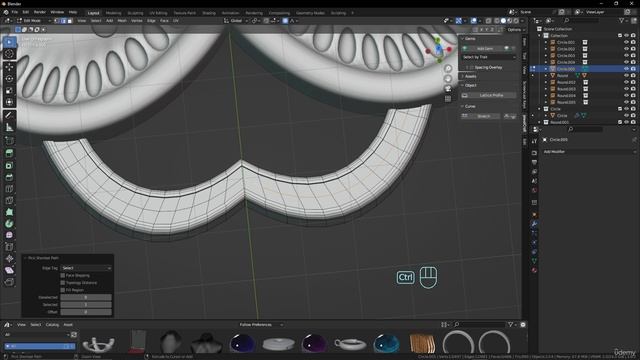640x360 pixels.
Task: Open the Follow Preferences dropdown
Action: click(261, 325)
